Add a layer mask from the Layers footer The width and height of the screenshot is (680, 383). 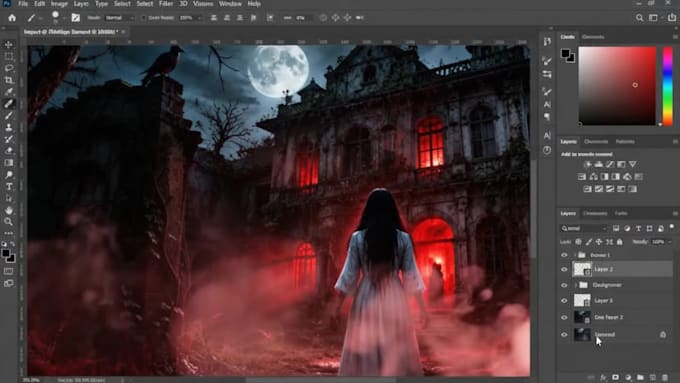[x=615, y=377]
